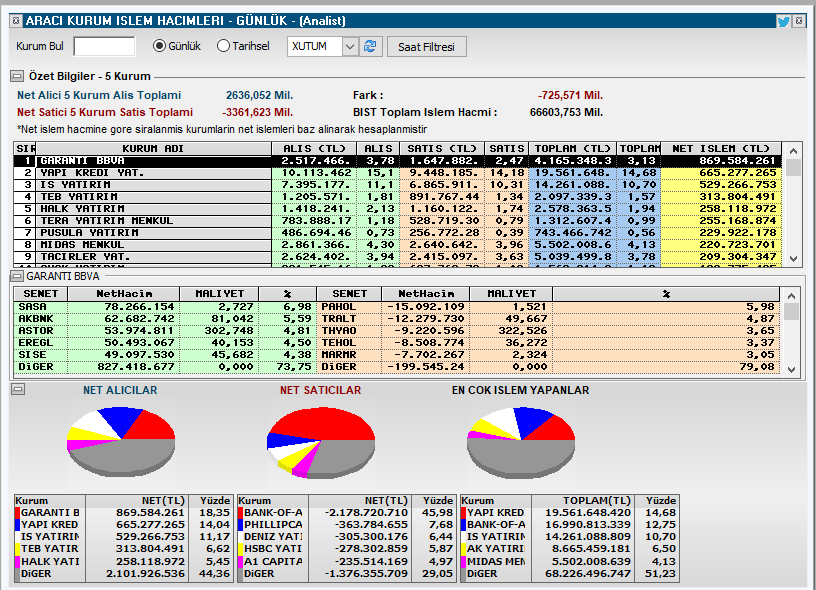Open the XUTUM index dropdown
Image resolution: width=816 pixels, height=590 pixels.
(350, 46)
